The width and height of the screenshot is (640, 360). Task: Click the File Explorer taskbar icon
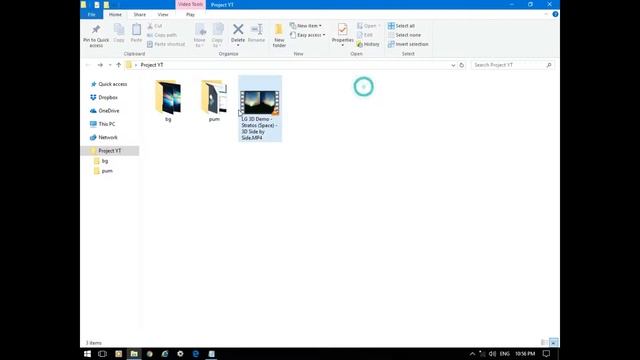134,353
